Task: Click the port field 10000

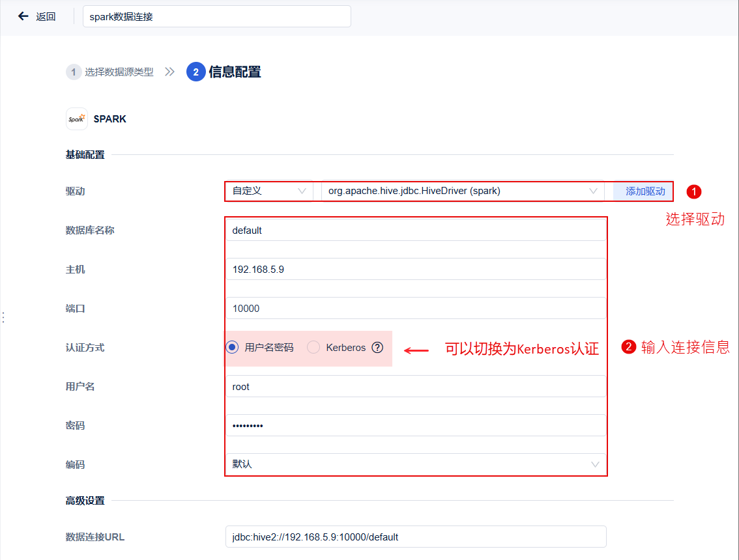Action: pos(416,309)
